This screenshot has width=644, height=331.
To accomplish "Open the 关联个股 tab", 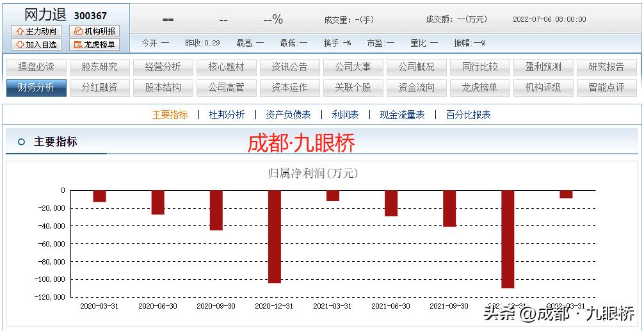I will (353, 88).
